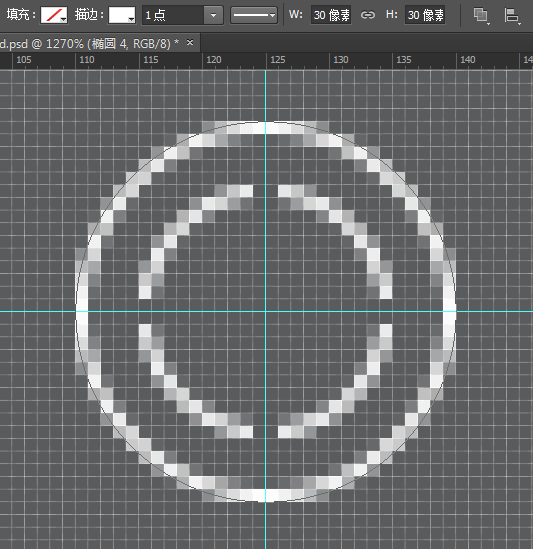This screenshot has width=533, height=549.
Task: Click the W: width label
Action: click(x=296, y=15)
